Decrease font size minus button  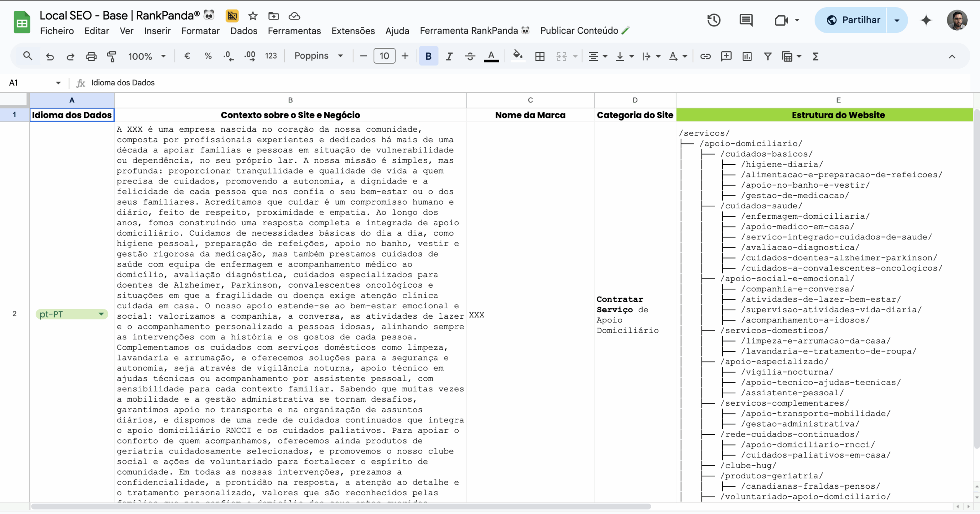(364, 56)
